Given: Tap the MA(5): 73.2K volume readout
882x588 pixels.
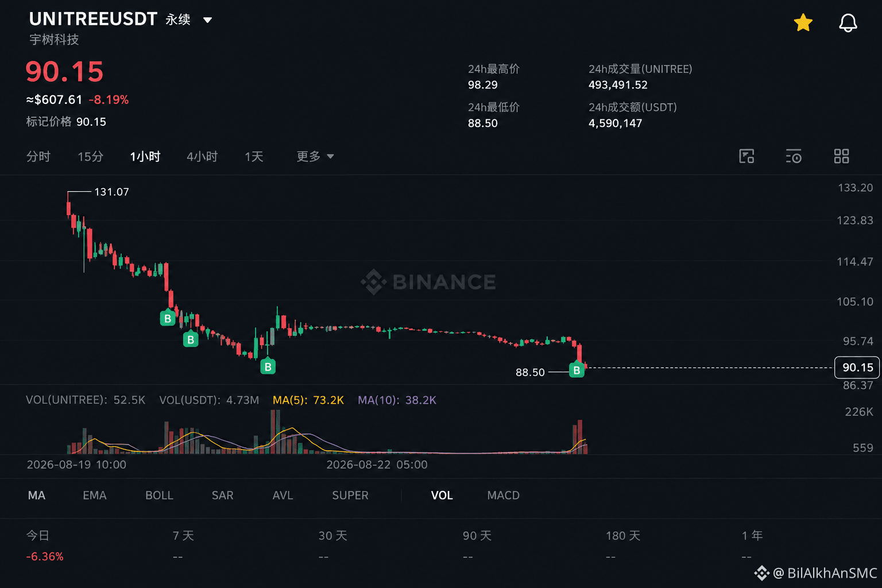Looking at the screenshot, I should coord(308,400).
